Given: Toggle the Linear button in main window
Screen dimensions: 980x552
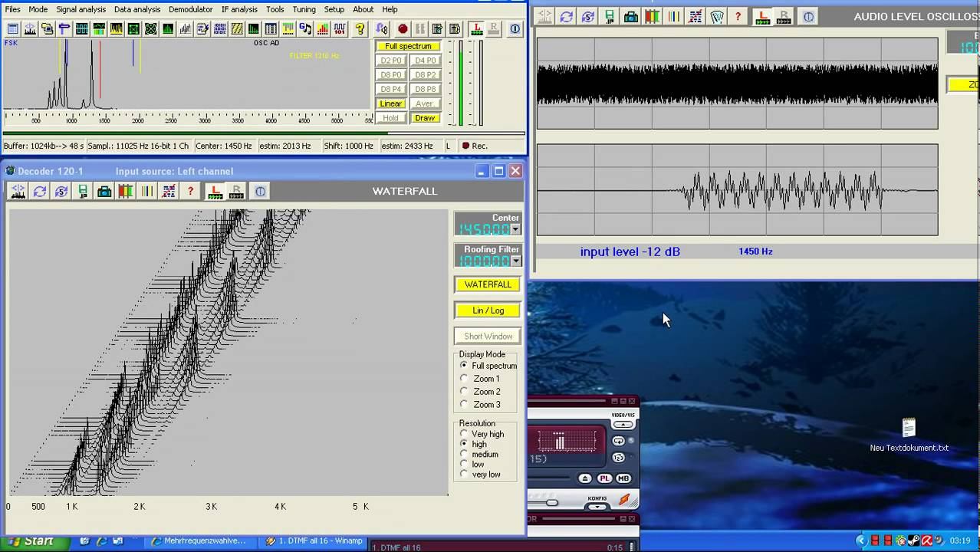Looking at the screenshot, I should [x=390, y=103].
